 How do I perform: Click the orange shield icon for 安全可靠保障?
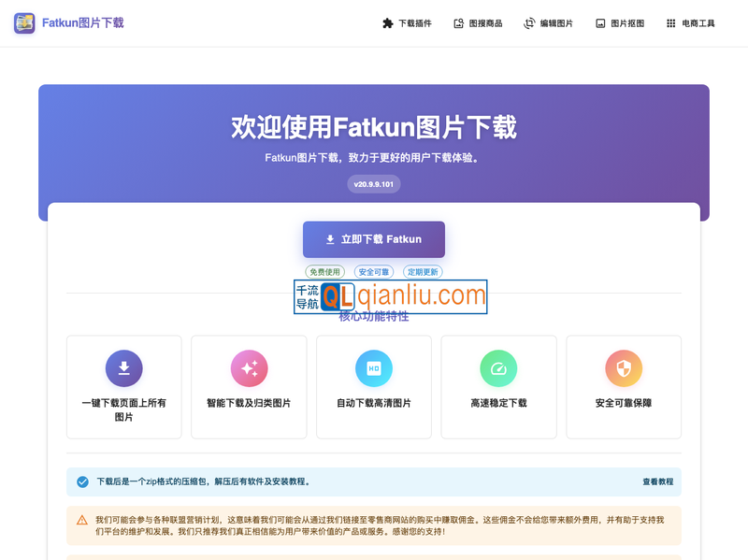tap(624, 367)
